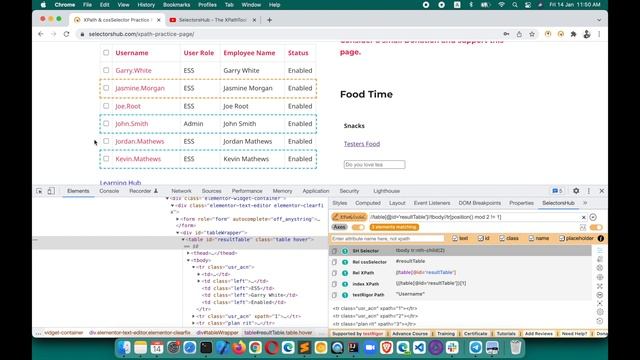Open DevTools three-dot customize menu
This screenshot has height=360, width=640.
589,191
